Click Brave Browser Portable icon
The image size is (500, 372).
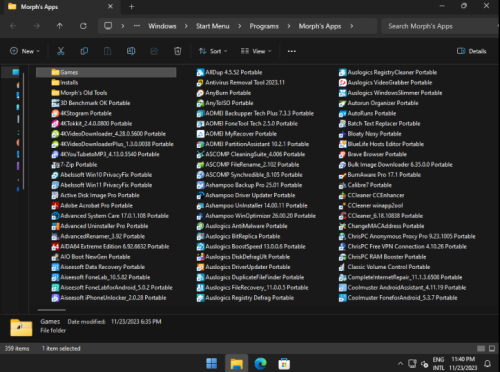tap(342, 154)
